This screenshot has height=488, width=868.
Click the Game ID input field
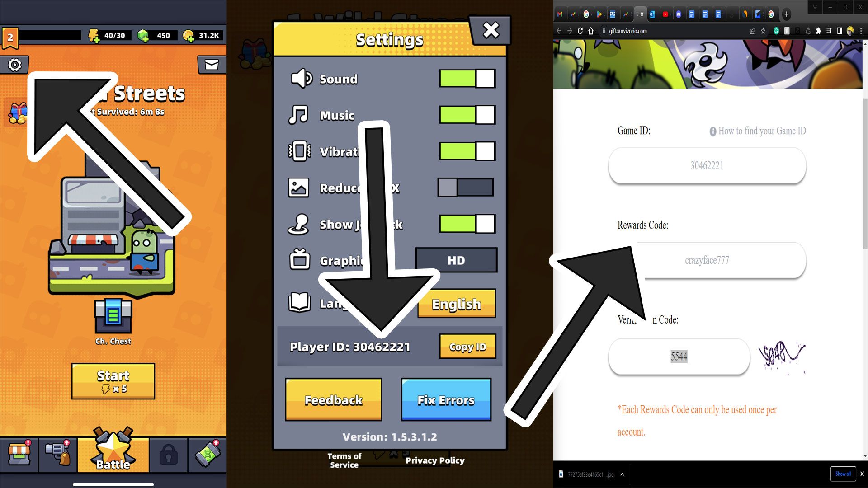[707, 166]
